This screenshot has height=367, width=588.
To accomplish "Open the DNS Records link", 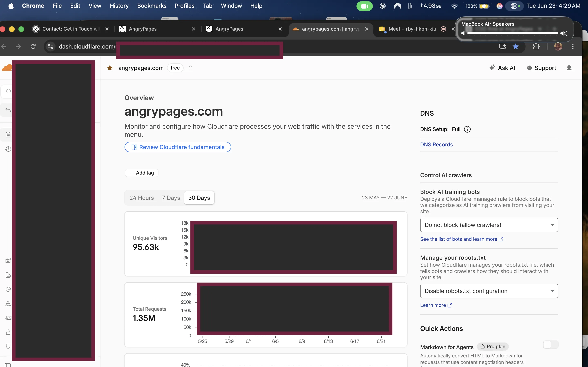I will [x=436, y=145].
